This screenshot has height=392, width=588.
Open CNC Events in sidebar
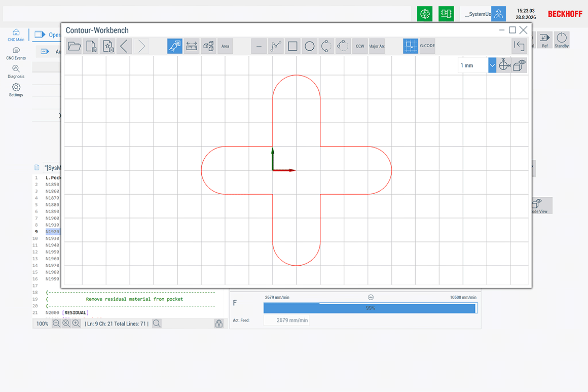[16, 54]
